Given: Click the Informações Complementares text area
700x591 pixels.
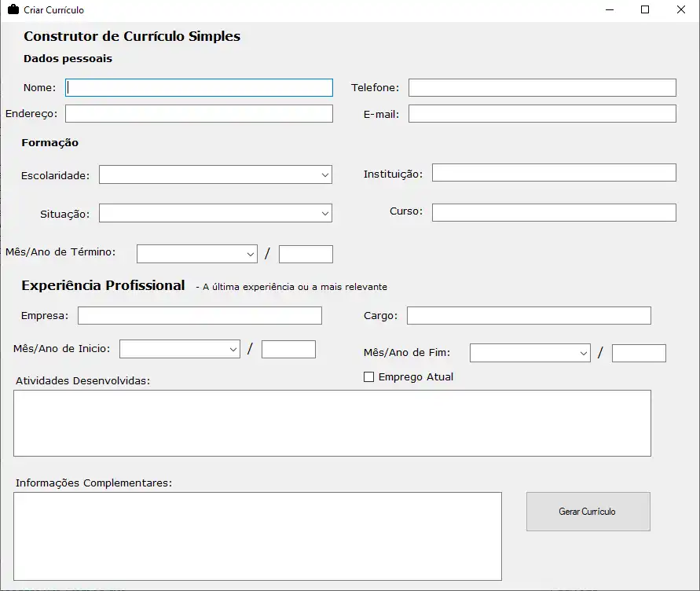Looking at the screenshot, I should (x=258, y=536).
